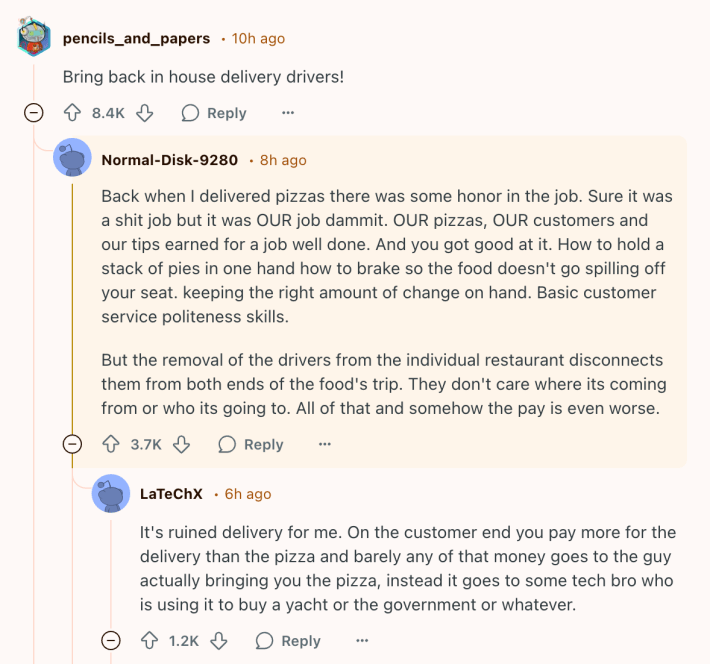Screen dimensions: 710x664
Task: Visit Normal-Disk-9280's username link
Action: pyautogui.click(x=170, y=160)
